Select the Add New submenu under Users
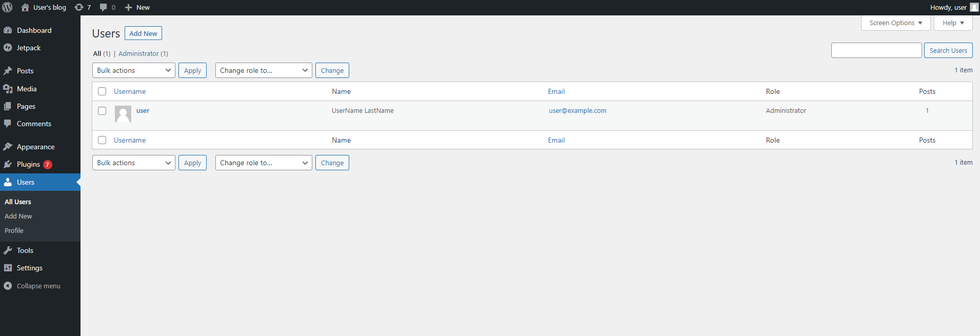The width and height of the screenshot is (980, 336). tap(18, 216)
